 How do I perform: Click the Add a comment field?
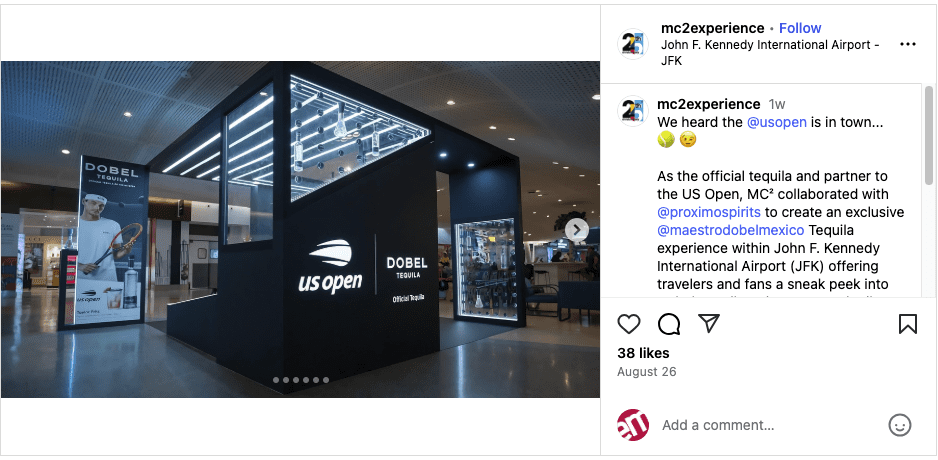[772, 425]
